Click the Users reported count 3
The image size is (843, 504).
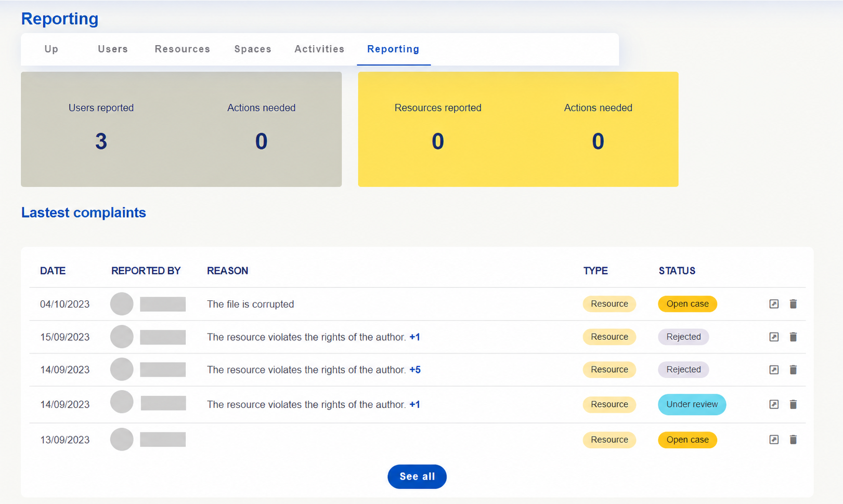[101, 141]
